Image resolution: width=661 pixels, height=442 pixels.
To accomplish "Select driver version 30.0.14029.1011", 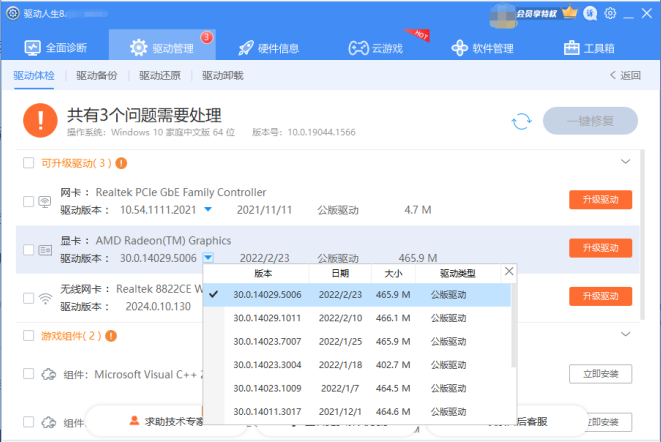I will point(357,318).
